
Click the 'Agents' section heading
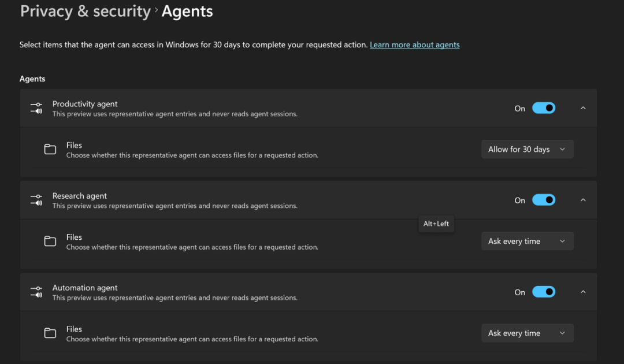pos(32,79)
